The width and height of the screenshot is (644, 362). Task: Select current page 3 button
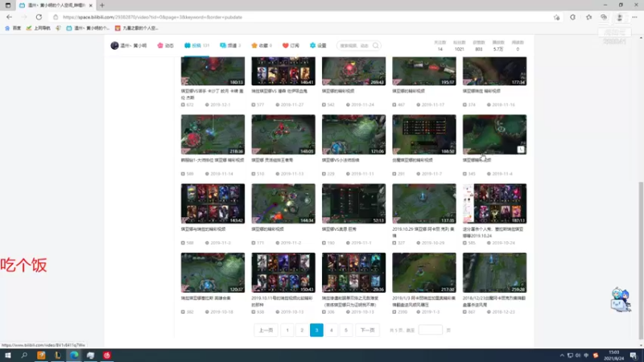[316, 330]
